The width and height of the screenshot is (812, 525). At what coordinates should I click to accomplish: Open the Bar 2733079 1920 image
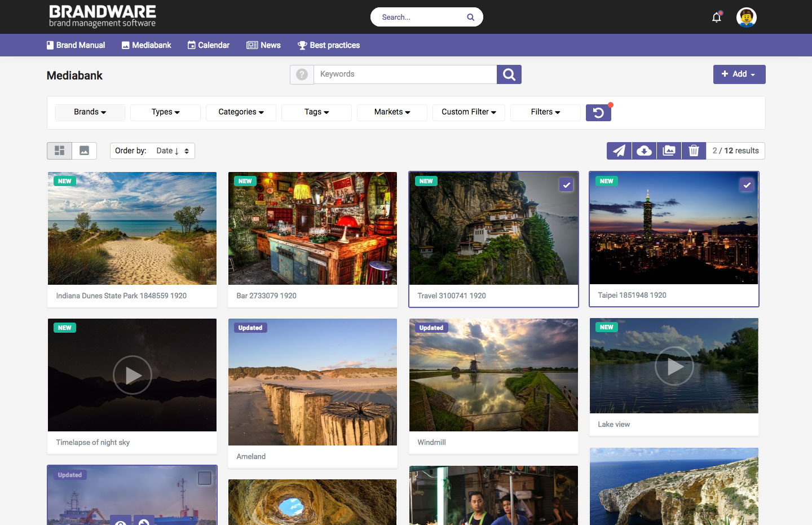[312, 228]
